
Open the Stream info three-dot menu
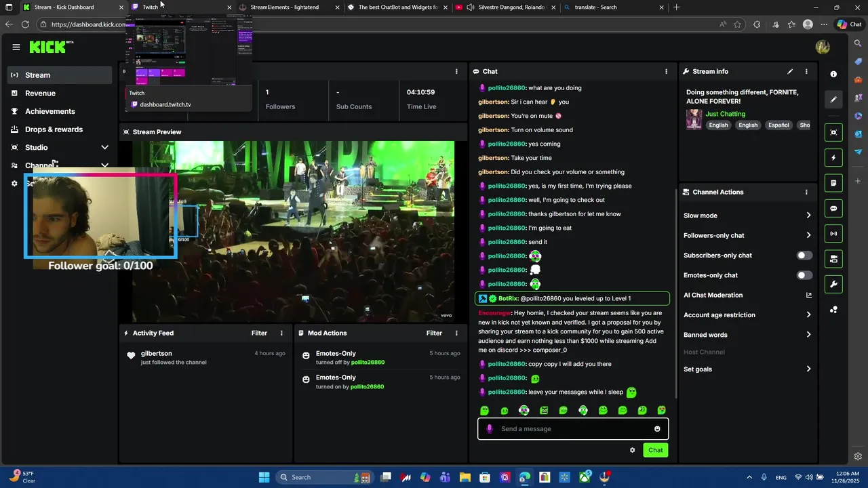click(x=806, y=71)
